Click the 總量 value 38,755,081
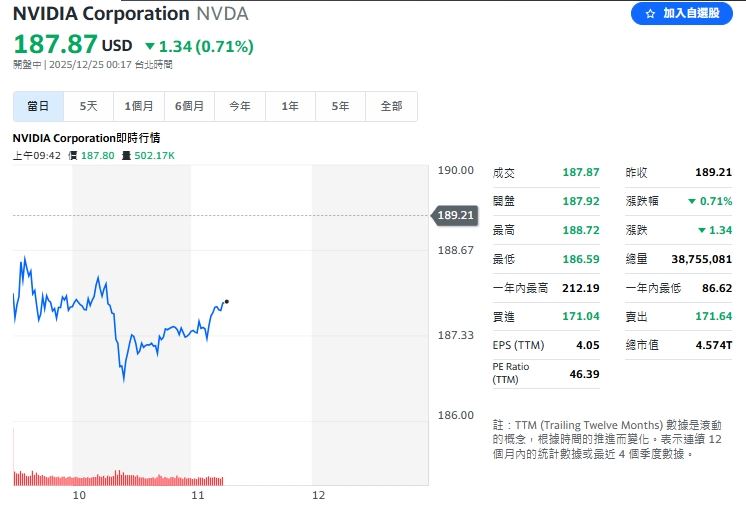Viewport: 746px width, 512px height. (701, 259)
